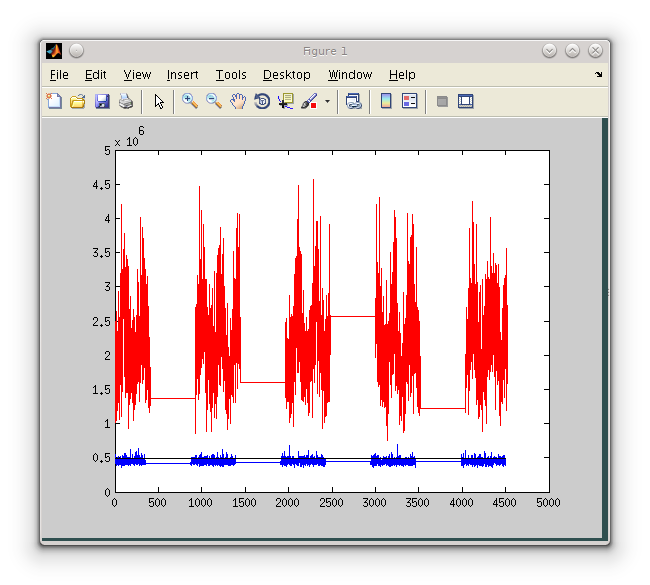Expand the brush color dropdown arrow

pyautogui.click(x=326, y=101)
